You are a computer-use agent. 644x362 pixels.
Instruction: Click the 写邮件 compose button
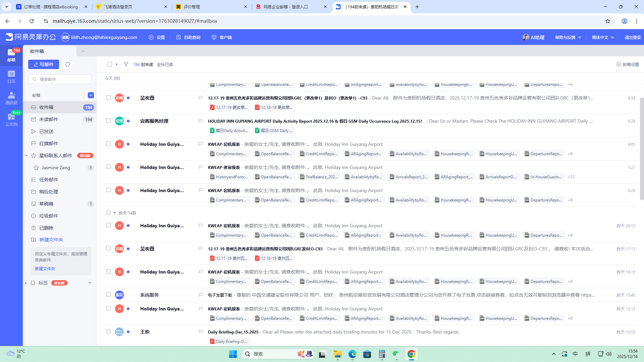point(44,64)
